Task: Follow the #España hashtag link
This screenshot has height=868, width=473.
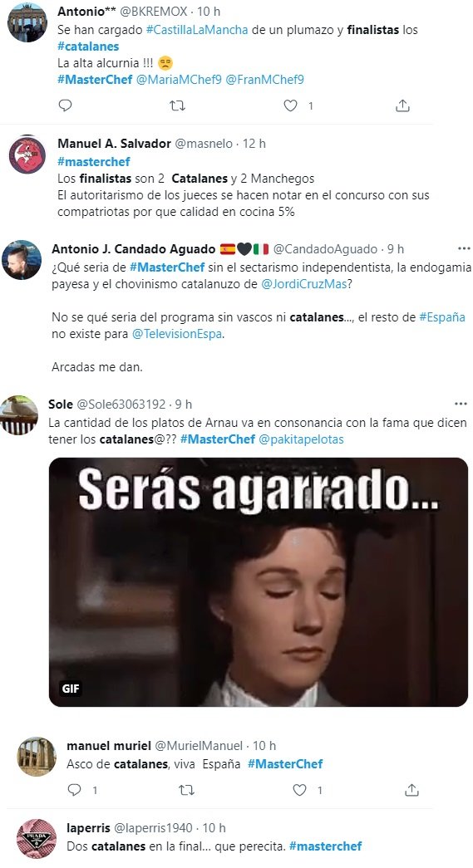Action: [x=442, y=317]
